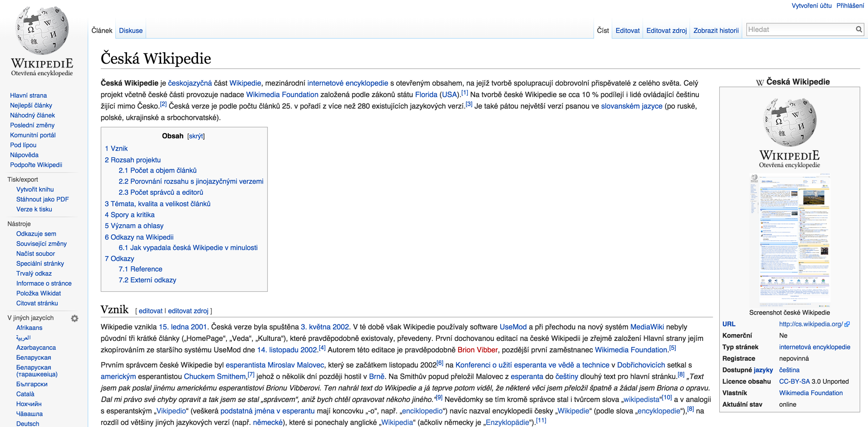Jump to contents entry 1 Vznik

coord(116,149)
